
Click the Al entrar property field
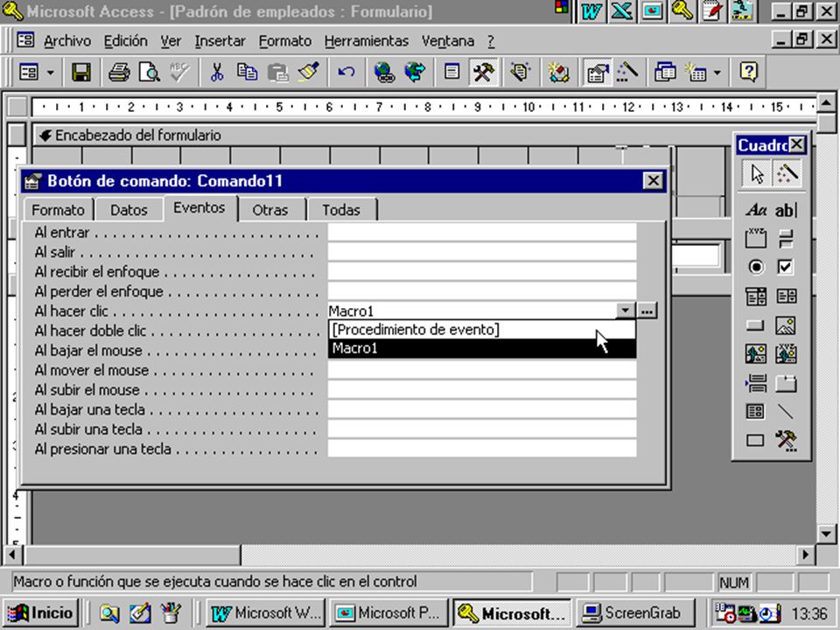tap(481, 233)
